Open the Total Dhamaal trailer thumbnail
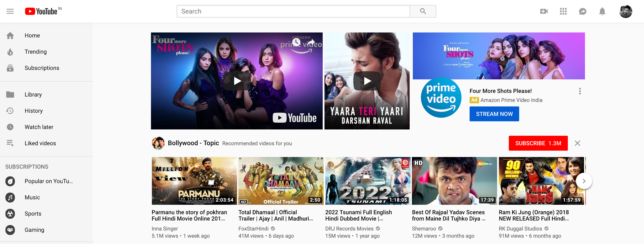The height and width of the screenshot is (244, 644). (281, 181)
